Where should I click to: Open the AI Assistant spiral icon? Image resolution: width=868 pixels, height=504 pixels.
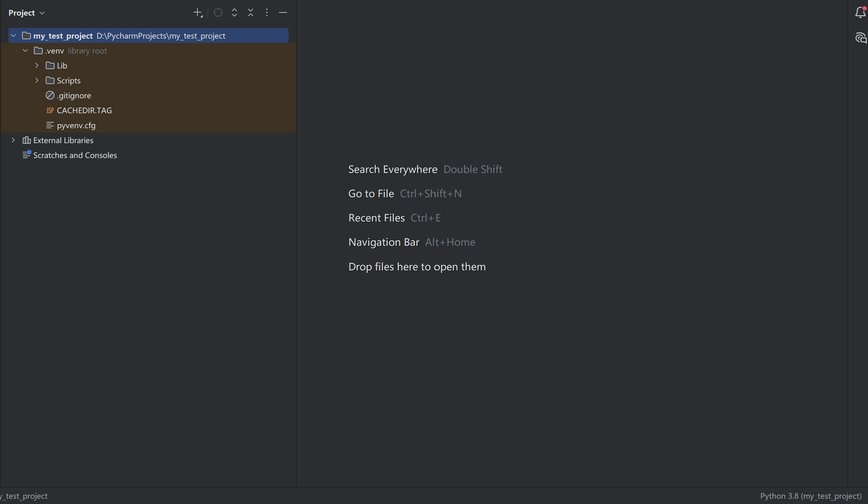[x=860, y=38]
